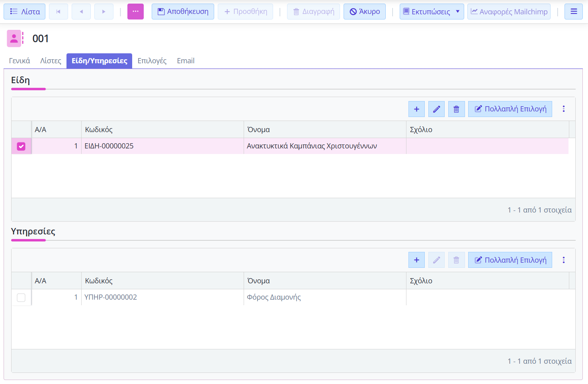Open the three-dot options menu in Υπηρεσίες section
This screenshot has width=588, height=384.
click(564, 260)
